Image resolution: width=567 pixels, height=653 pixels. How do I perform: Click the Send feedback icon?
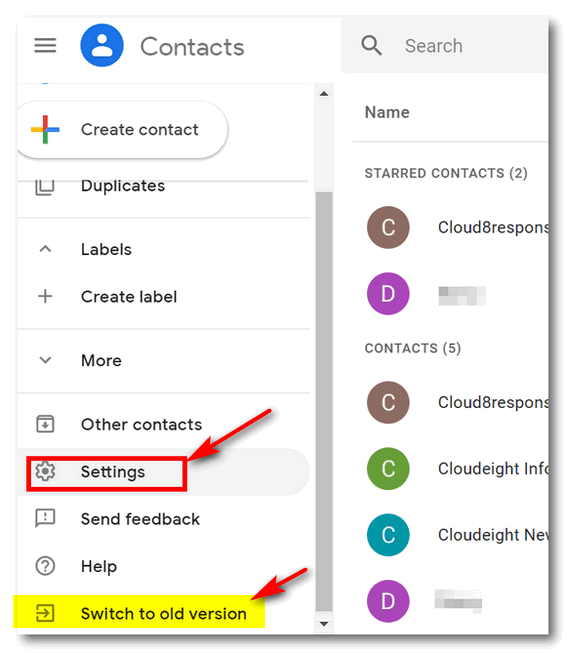pos(45,518)
